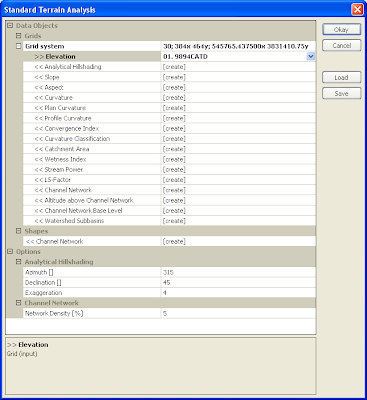Select the Declination [] option label

[43, 283]
